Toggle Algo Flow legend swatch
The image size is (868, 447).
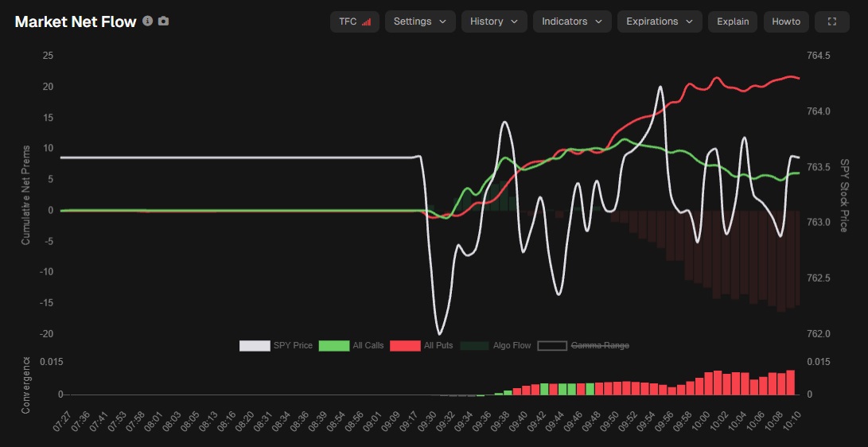point(475,346)
